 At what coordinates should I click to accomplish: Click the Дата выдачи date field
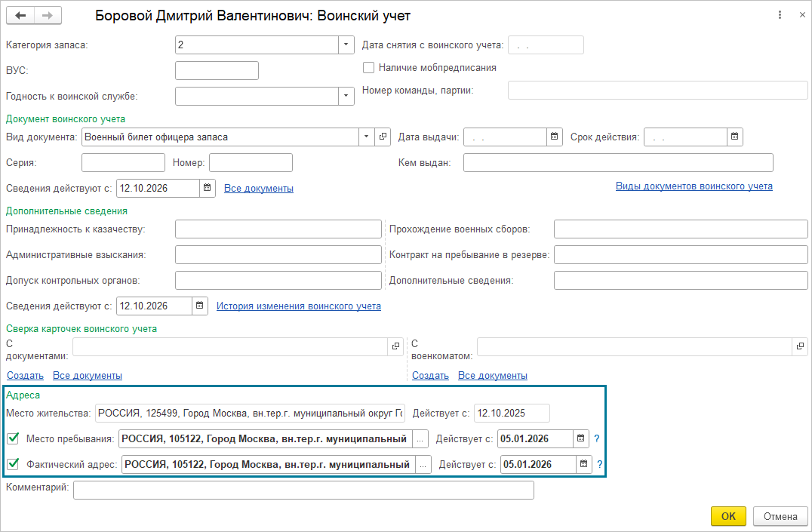[505, 137]
